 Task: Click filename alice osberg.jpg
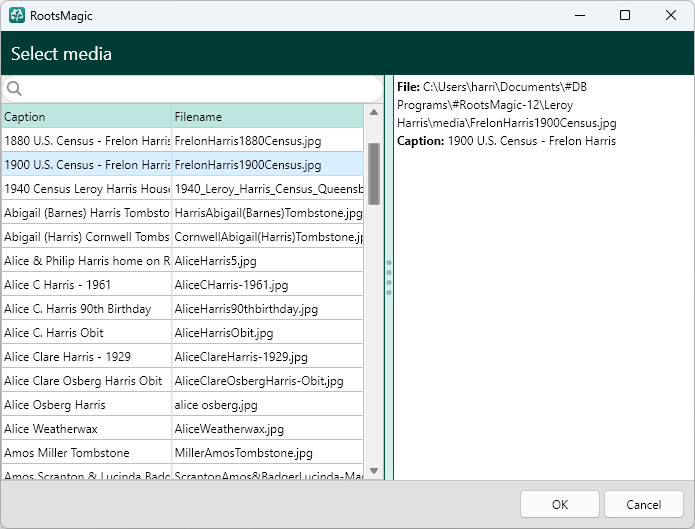pos(216,404)
